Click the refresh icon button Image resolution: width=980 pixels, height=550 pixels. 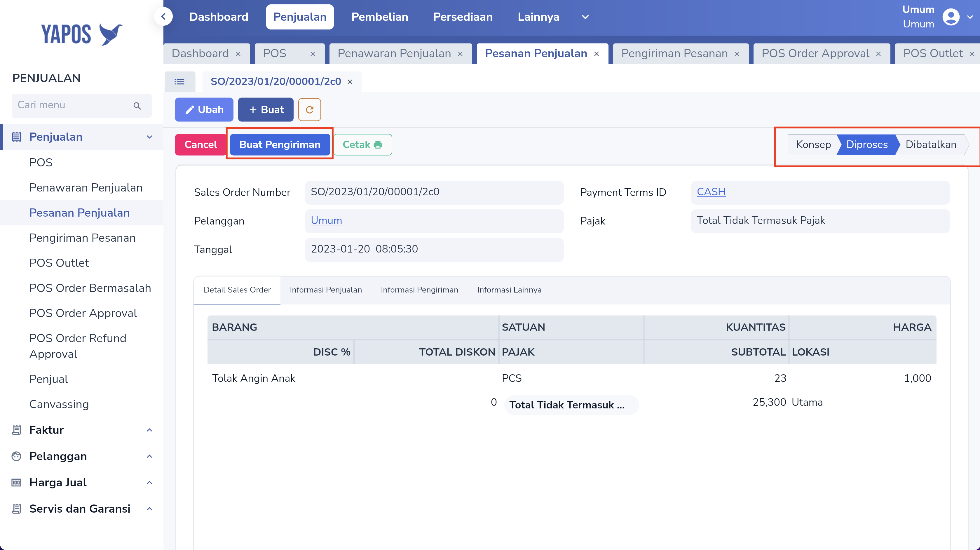coord(309,109)
